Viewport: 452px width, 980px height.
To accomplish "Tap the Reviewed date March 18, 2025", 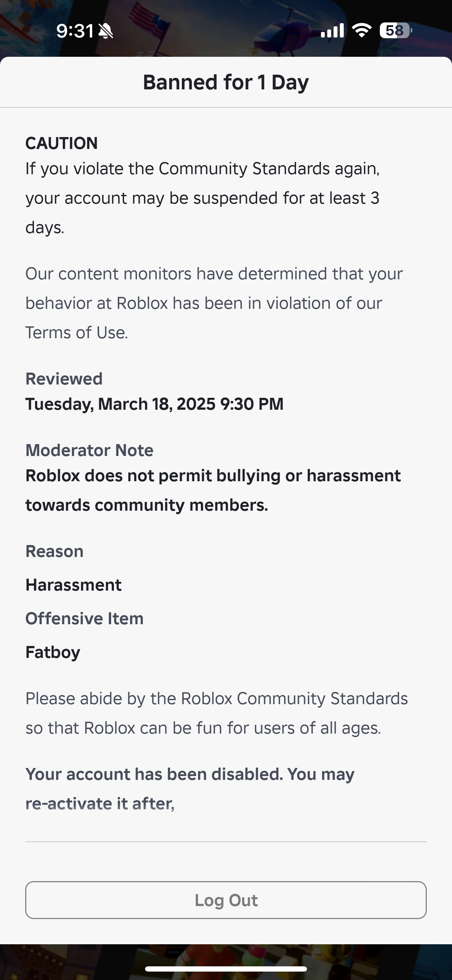I will click(x=155, y=404).
